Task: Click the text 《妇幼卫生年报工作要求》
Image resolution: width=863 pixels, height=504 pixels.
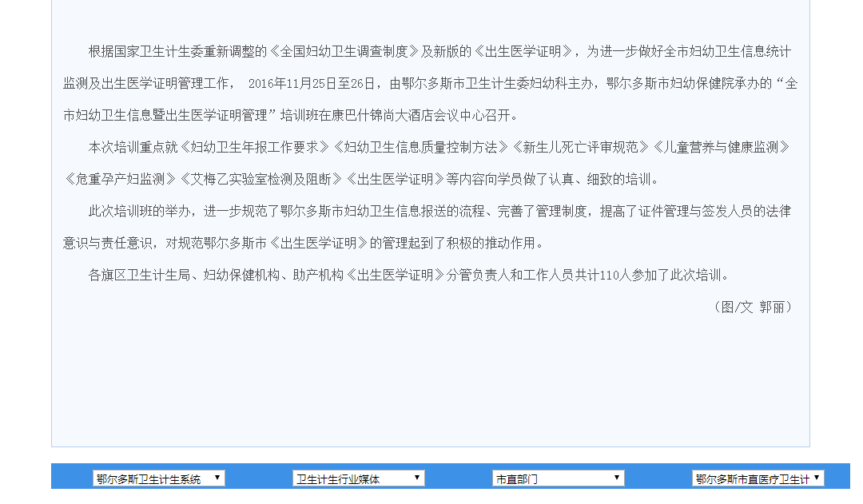Action: coord(254,148)
